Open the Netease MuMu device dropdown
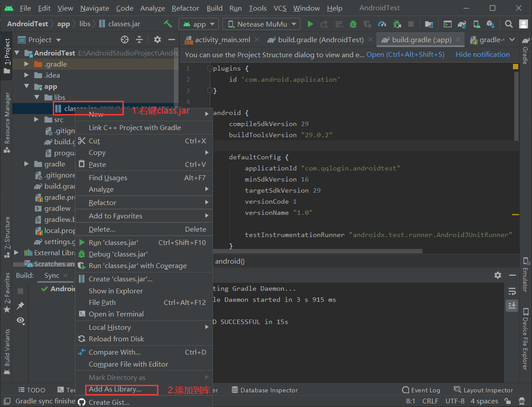The height and width of the screenshot is (407, 532). click(x=261, y=24)
